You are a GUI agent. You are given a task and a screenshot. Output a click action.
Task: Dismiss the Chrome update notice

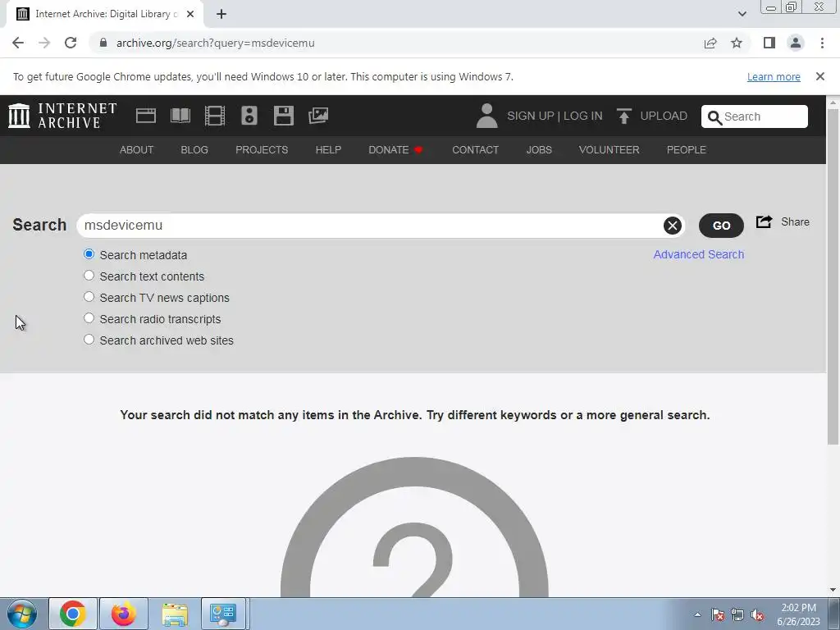point(820,76)
